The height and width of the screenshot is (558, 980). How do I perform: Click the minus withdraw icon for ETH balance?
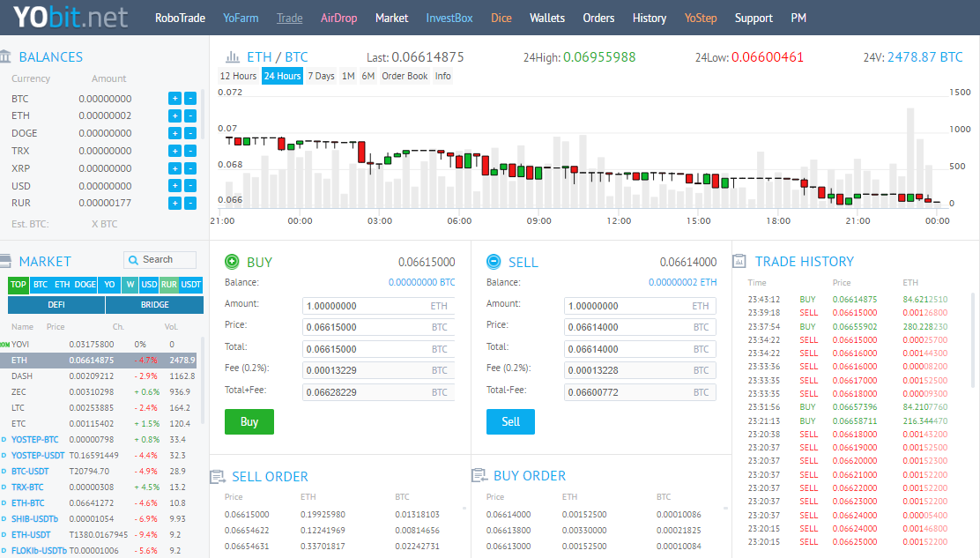click(x=190, y=115)
